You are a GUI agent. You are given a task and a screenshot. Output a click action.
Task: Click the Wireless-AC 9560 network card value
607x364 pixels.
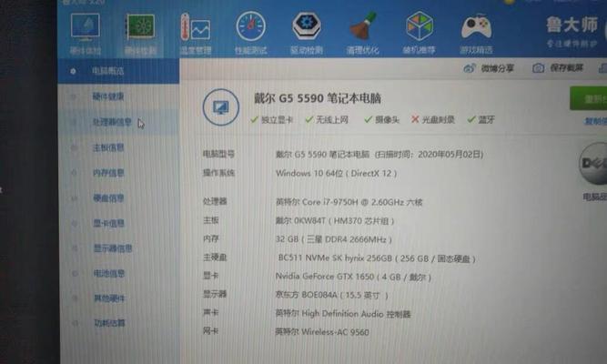[x=322, y=332]
